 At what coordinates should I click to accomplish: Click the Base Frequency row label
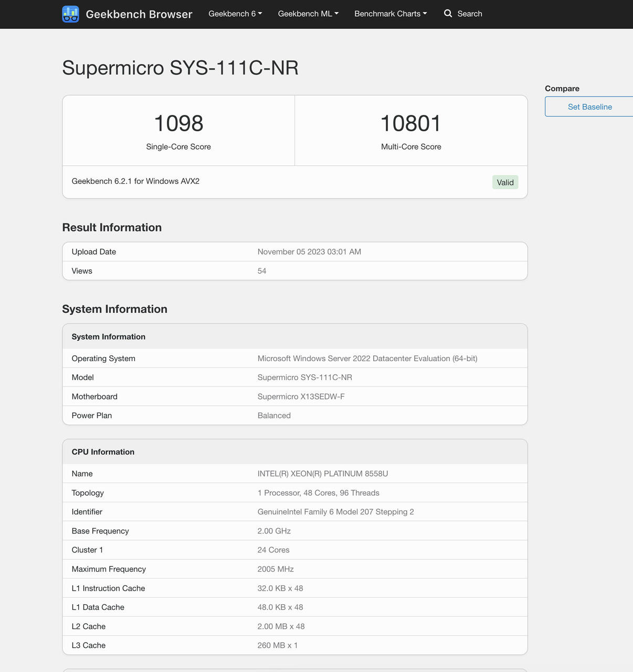pos(100,531)
